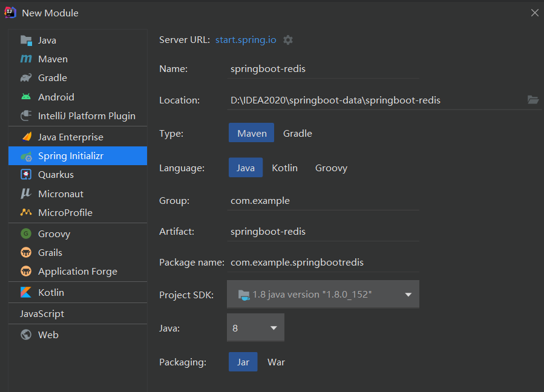Select Gradle as project type
Screen dimensions: 544x392
(297, 134)
